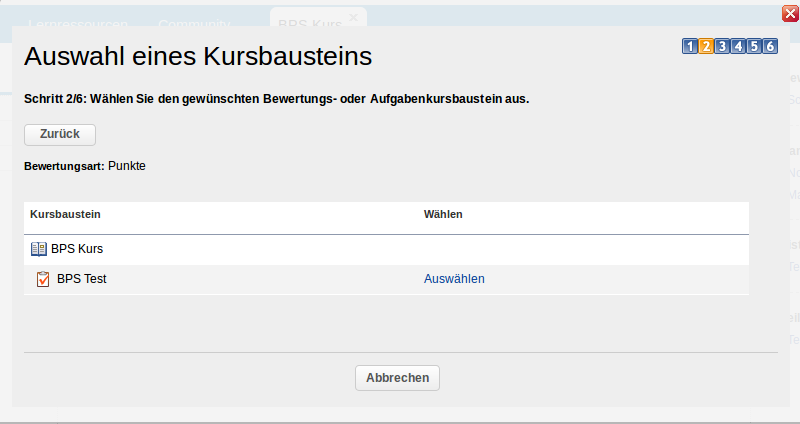Click the Wählen column header
Screen dimensions: 800x424
[x=443, y=214]
